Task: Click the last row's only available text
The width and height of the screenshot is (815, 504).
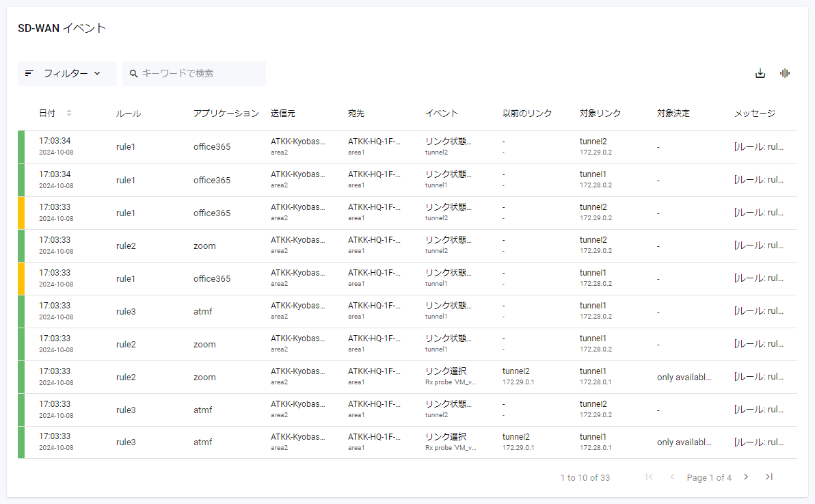Action: pyautogui.click(x=684, y=442)
